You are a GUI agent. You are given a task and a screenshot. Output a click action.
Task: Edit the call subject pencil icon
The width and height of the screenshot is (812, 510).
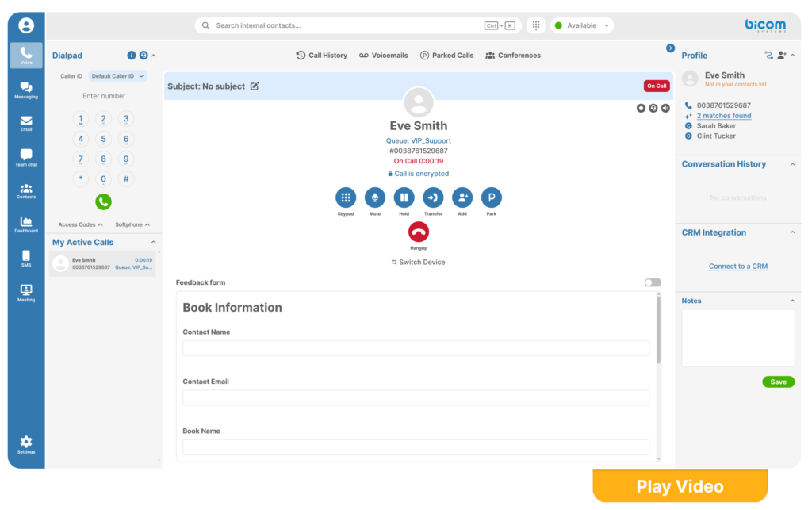point(255,86)
